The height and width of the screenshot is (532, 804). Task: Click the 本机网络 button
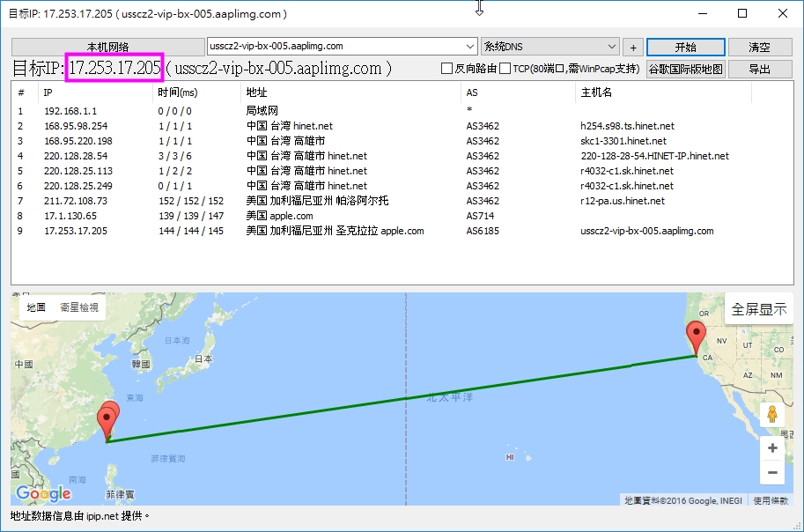pyautogui.click(x=107, y=48)
